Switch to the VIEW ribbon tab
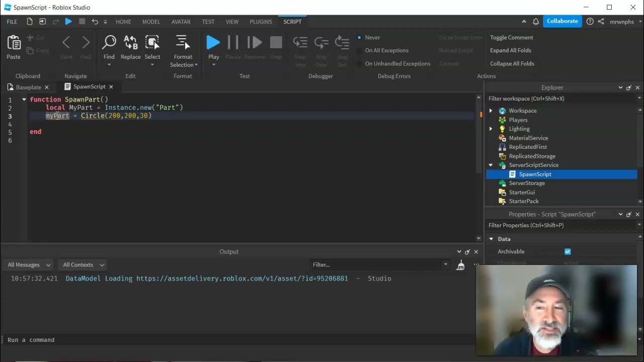This screenshot has height=362, width=644. click(x=232, y=22)
